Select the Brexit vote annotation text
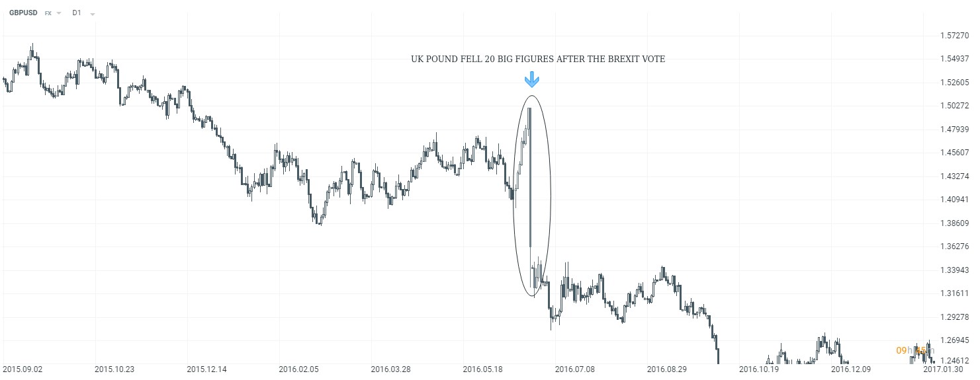Screen dimensions: 980x380 (537, 59)
